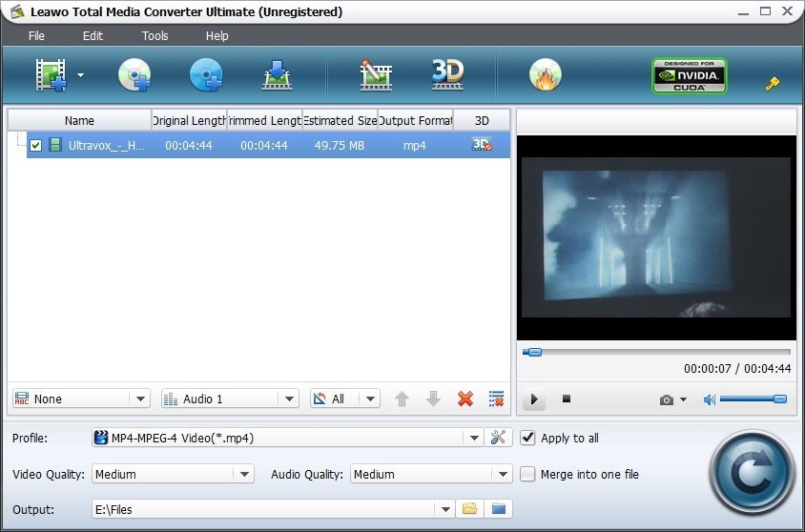This screenshot has width=805, height=532.
Task: Click the golden key register icon
Action: 773,84
